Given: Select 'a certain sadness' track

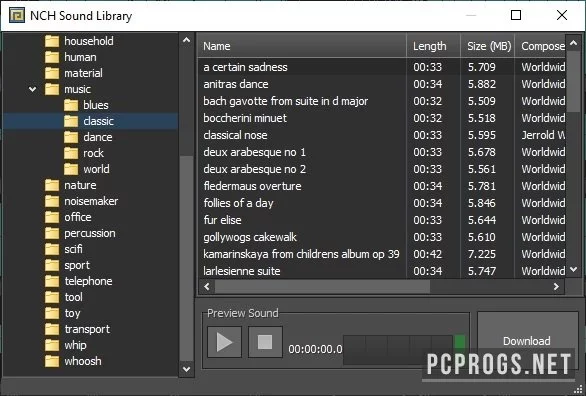Looking at the screenshot, I should 381,67.
